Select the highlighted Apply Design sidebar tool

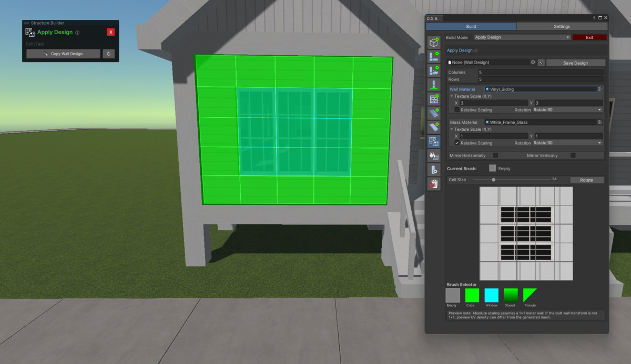434,141
